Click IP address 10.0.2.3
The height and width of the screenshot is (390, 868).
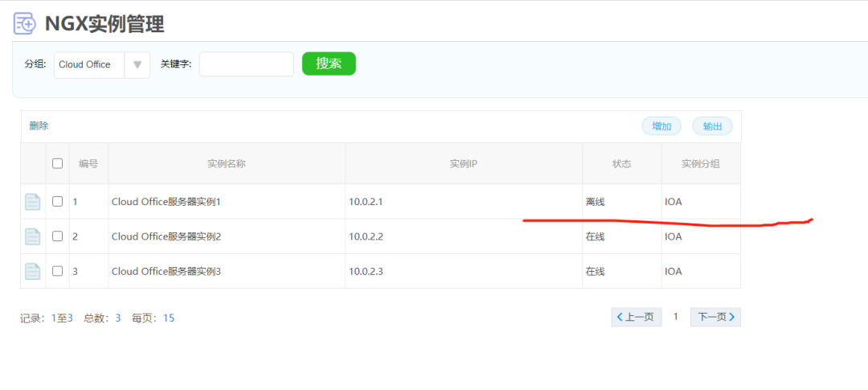tap(366, 272)
